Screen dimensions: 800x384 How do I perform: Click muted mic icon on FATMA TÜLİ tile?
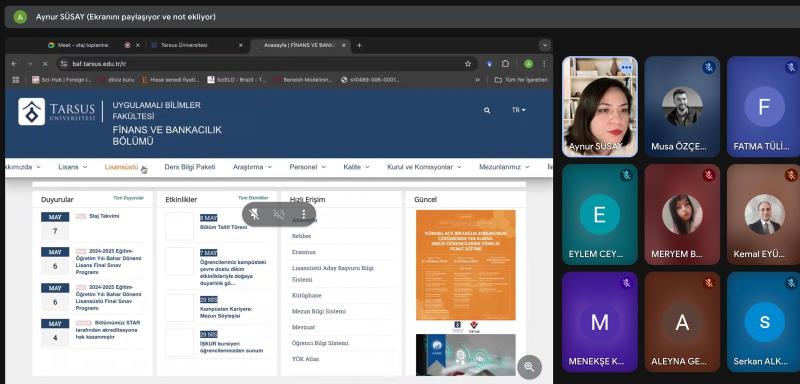click(791, 67)
